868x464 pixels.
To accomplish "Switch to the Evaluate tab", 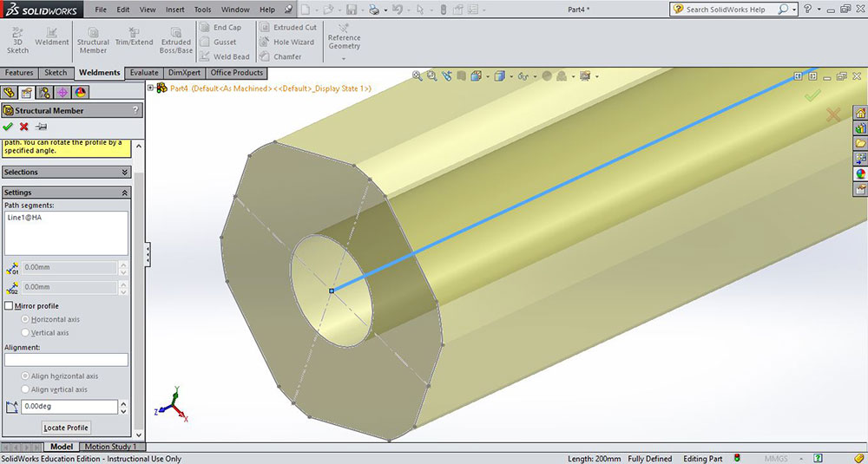I will (144, 73).
